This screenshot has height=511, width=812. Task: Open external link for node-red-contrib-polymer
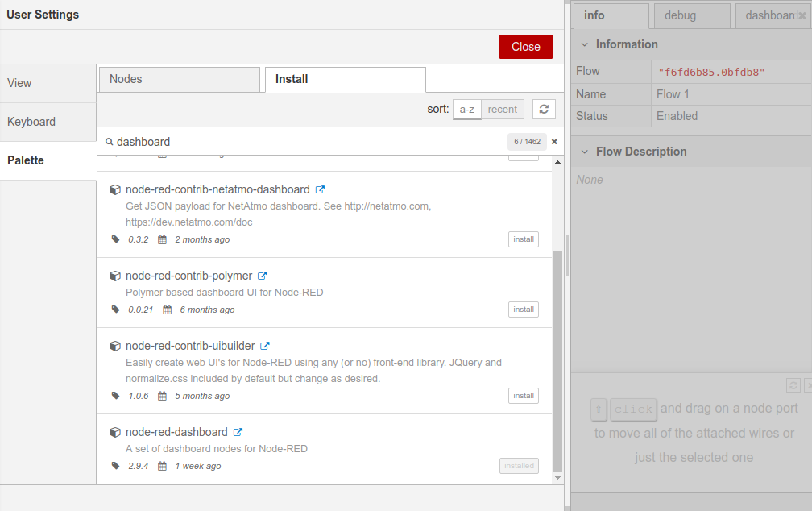[263, 276]
